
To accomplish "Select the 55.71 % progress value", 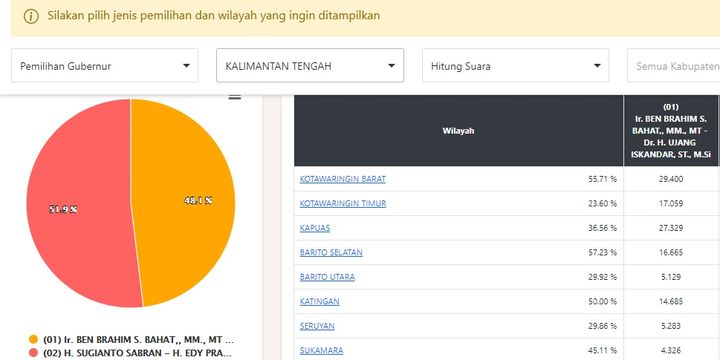I will (602, 179).
